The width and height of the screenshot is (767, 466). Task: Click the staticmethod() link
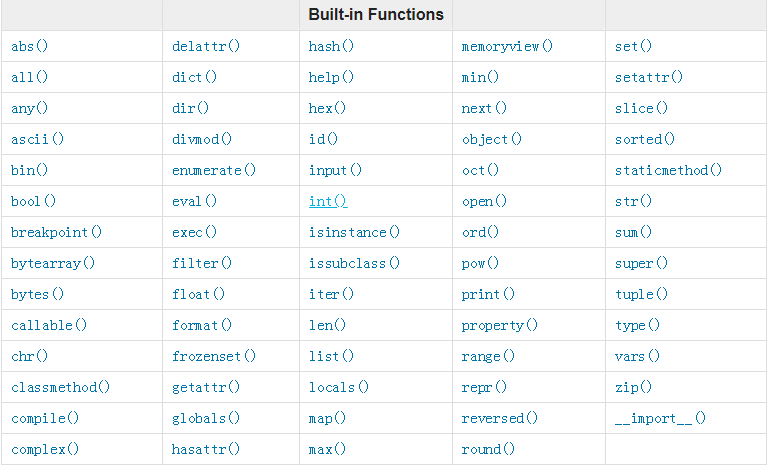[668, 170]
